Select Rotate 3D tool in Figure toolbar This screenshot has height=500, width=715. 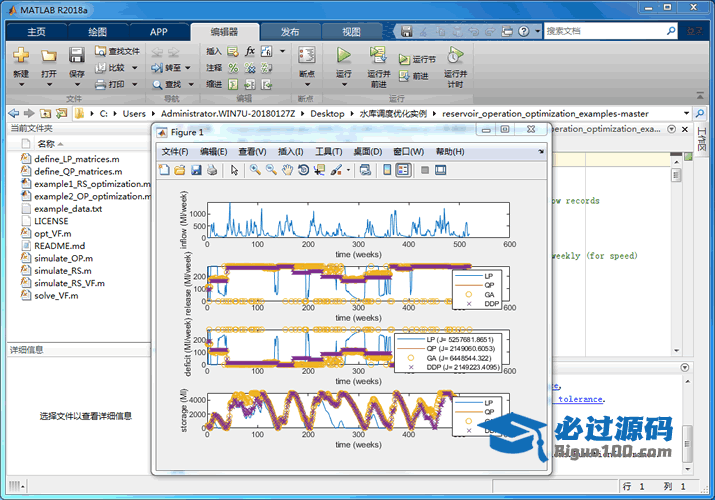[x=303, y=170]
